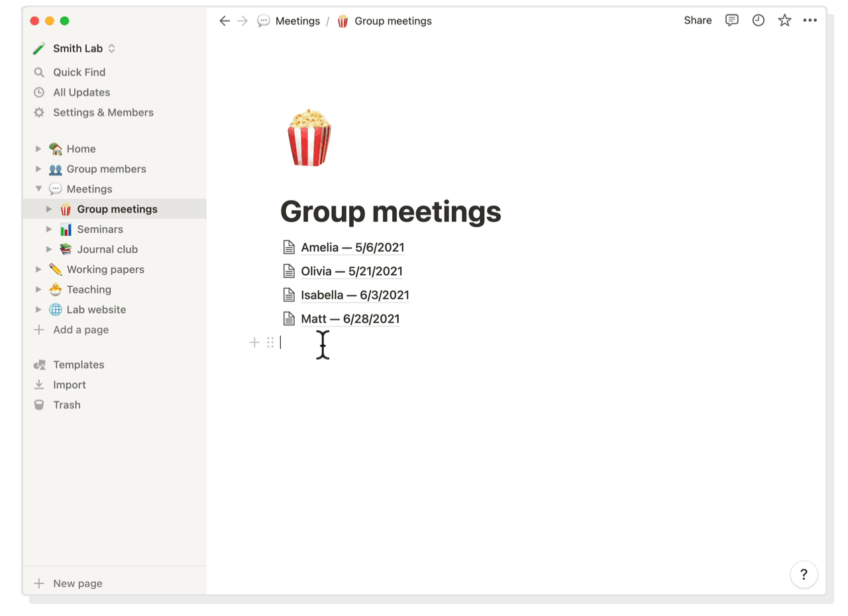Expand the Home page toggle arrow
This screenshot has width=848, height=616.
(38, 149)
